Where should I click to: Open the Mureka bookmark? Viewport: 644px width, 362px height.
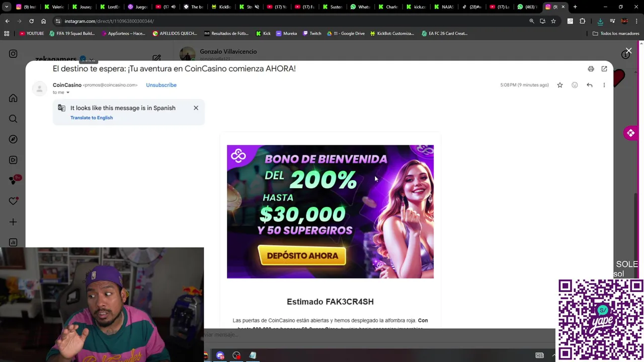(286, 34)
